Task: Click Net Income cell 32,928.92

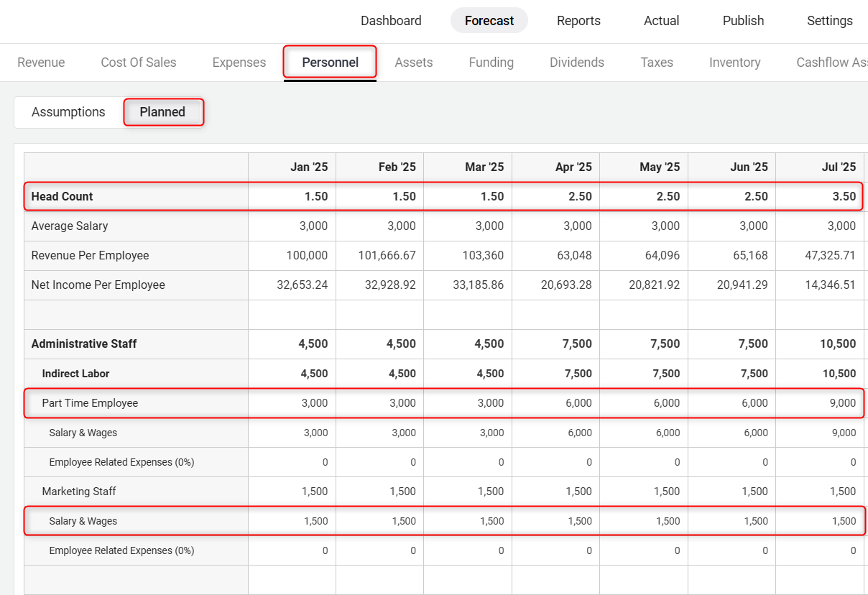Action: (x=391, y=285)
